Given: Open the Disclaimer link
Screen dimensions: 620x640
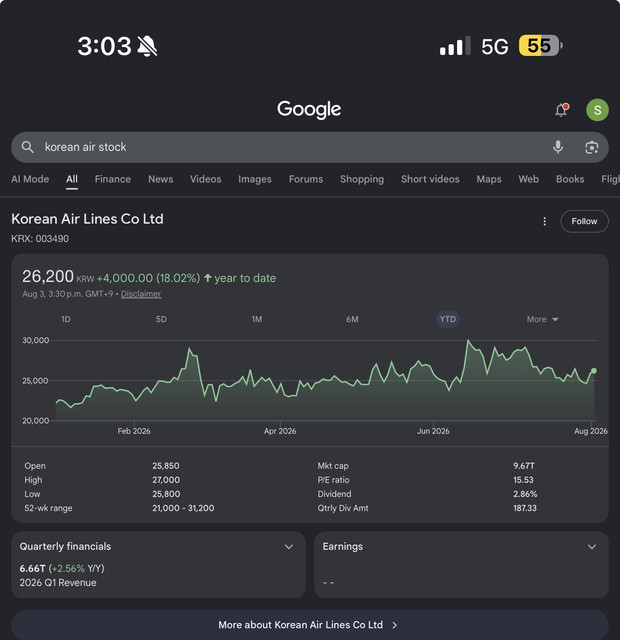Looking at the screenshot, I should pos(141,294).
